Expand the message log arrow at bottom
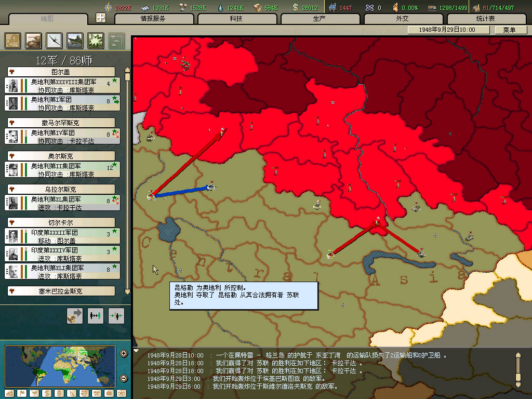Screen dimensions: 532x399 (137, 351)
